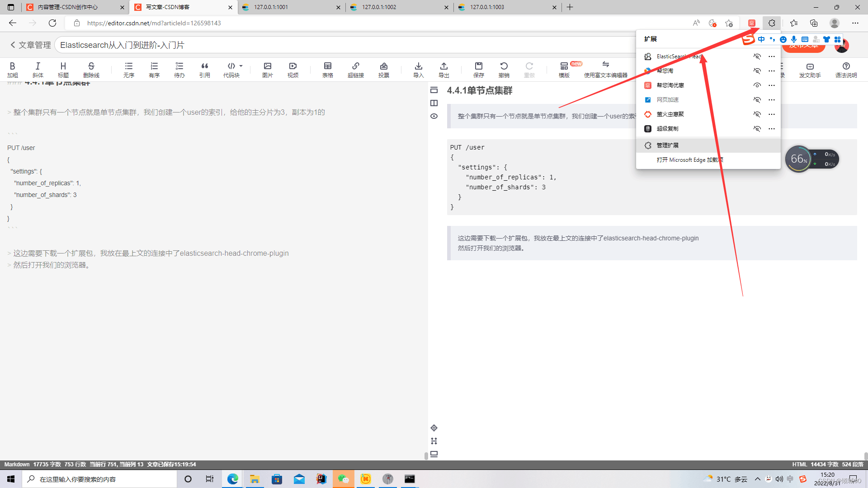Click Windows taskbar search box

99,479
